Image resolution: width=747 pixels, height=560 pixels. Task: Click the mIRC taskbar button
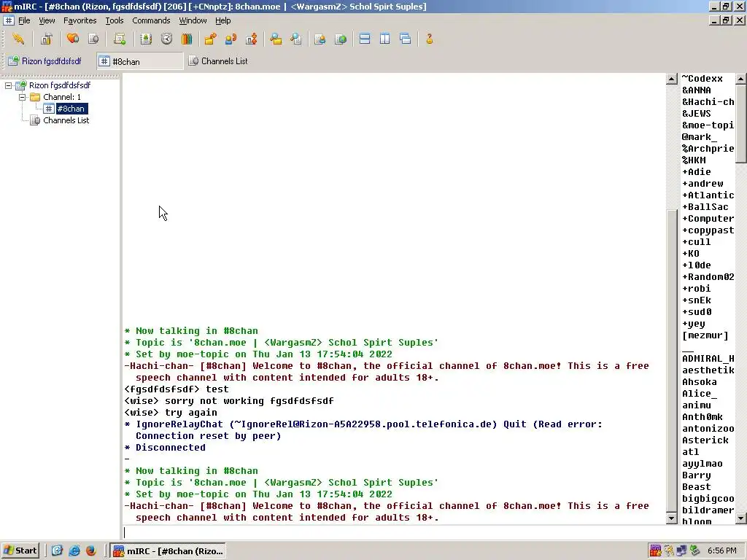pos(169,551)
